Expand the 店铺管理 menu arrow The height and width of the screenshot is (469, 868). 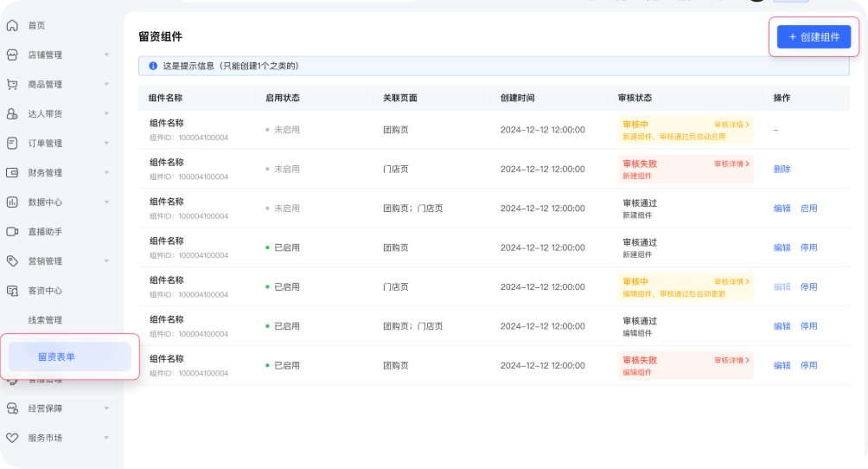[x=106, y=55]
